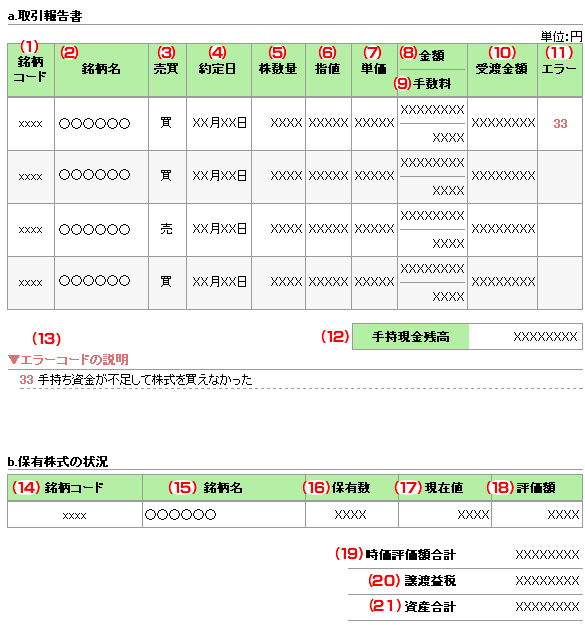Click error code 33 in the エラー column
This screenshot has width=585, height=625.
[x=560, y=124]
